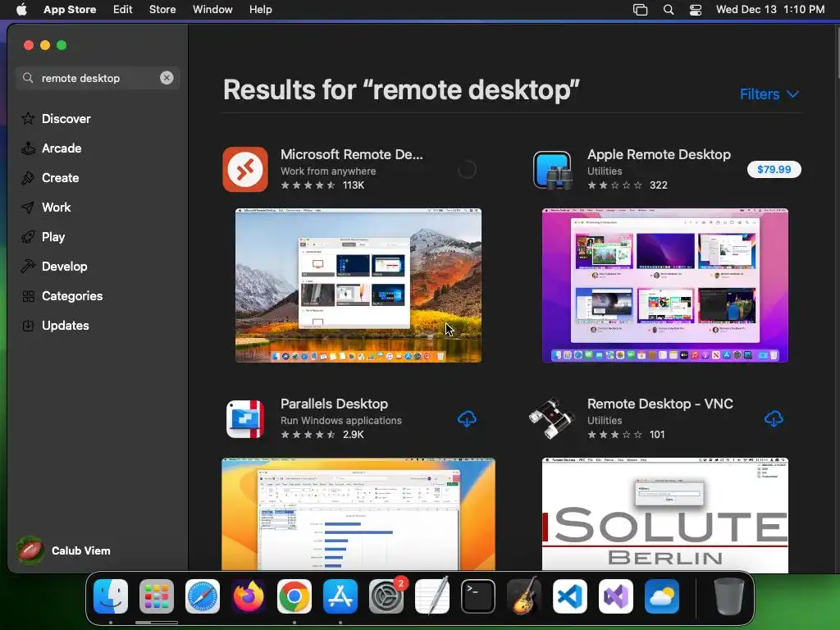Open the Remote Desktop - VNC title link
Viewport: 840px width, 630px height.
(660, 404)
